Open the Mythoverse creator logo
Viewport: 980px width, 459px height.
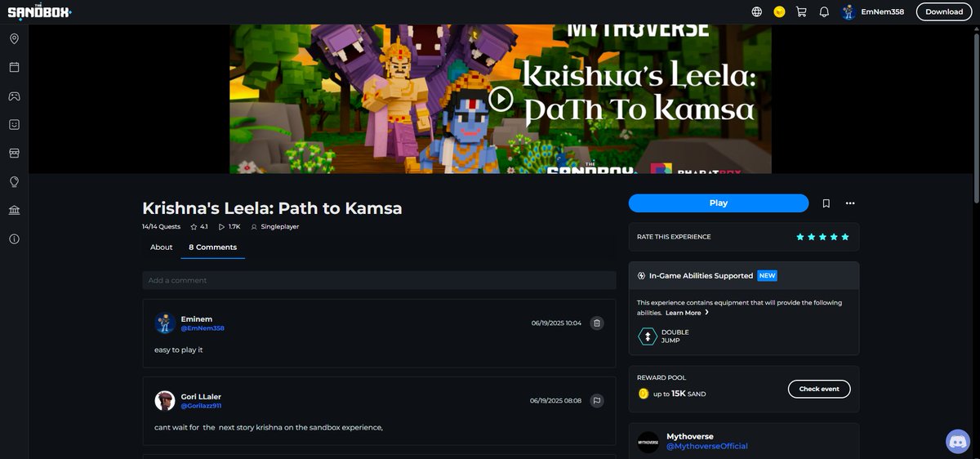coord(648,442)
